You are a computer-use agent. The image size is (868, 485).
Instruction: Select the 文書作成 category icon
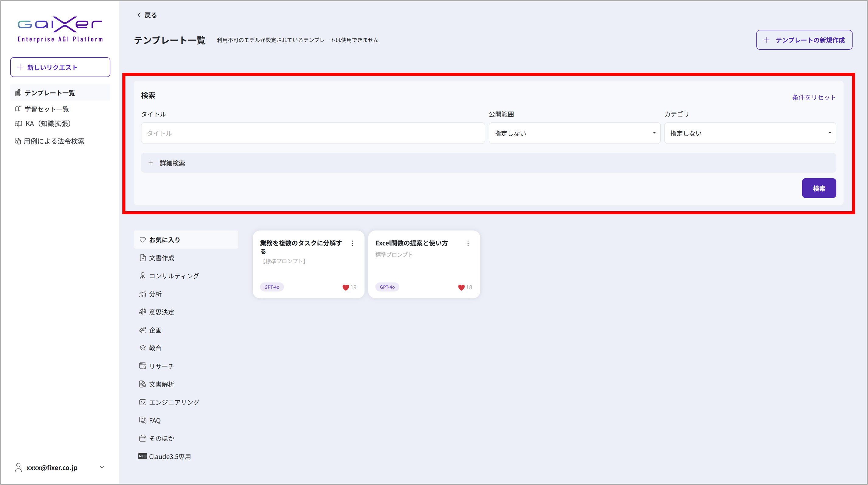coord(143,258)
